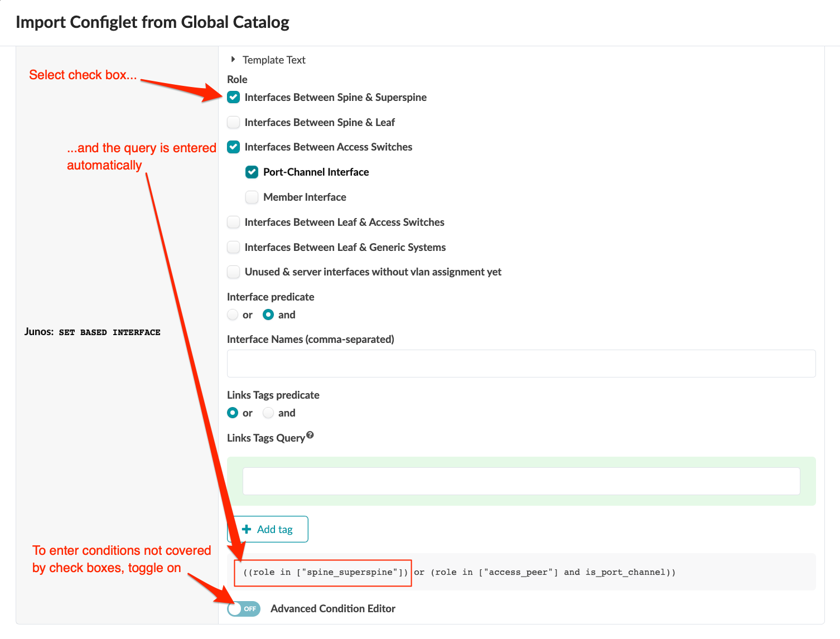The width and height of the screenshot is (840, 639).
Task: Check Unused & server interfaces option
Action: 234,272
